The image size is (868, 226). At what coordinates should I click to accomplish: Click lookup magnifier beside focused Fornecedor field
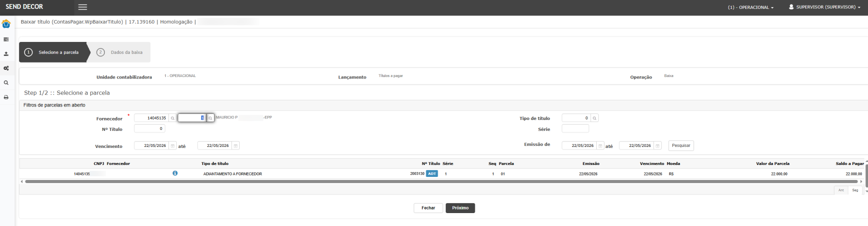210,118
